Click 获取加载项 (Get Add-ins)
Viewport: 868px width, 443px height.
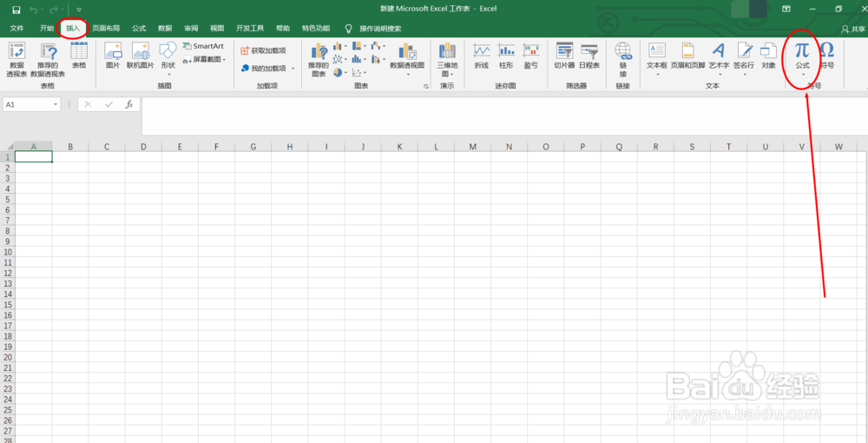coord(264,50)
